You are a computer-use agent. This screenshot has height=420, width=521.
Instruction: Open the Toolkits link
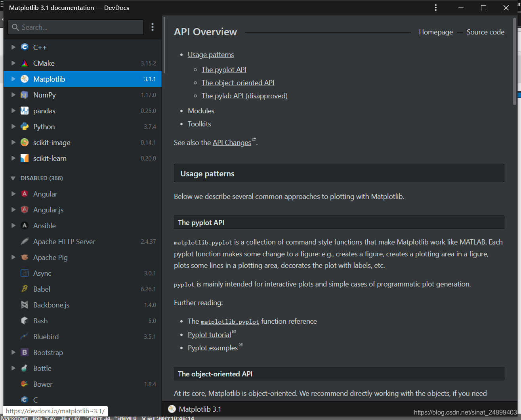(x=199, y=124)
